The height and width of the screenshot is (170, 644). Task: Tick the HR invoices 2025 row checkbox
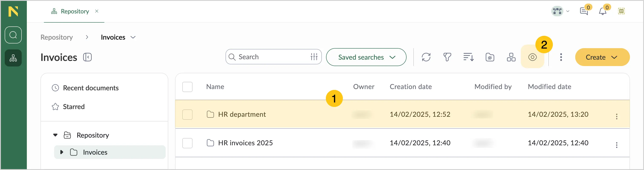[x=187, y=143]
